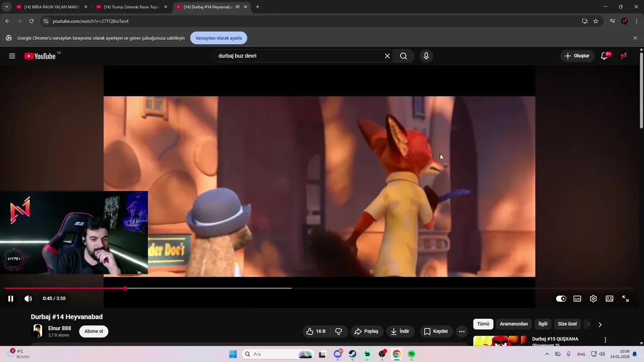Open the account avatar menu on YouTube

point(624,56)
